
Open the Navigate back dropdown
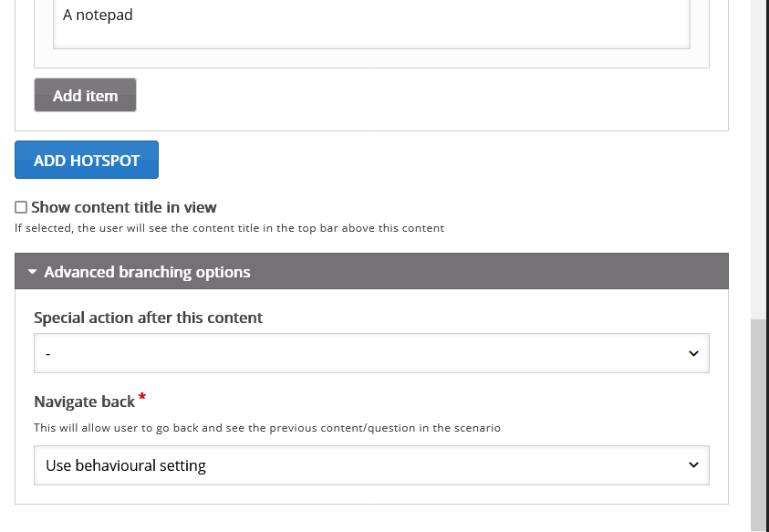(x=370, y=465)
